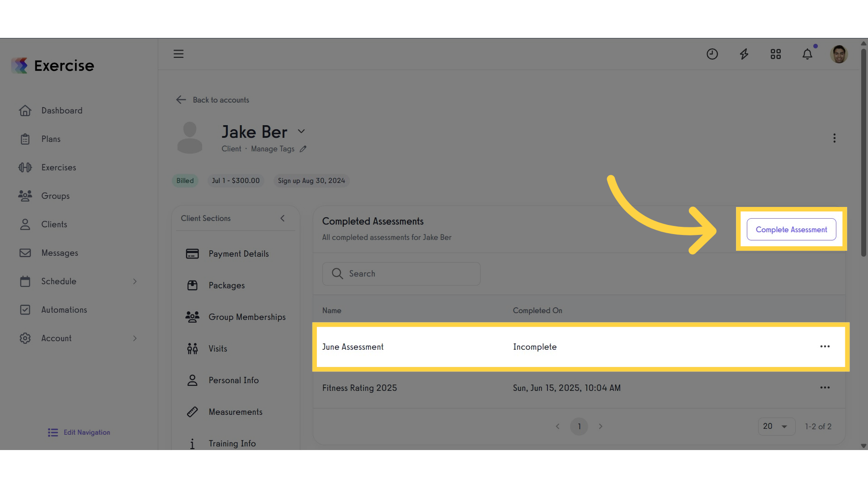The image size is (868, 488).
Task: Expand the Schedule submenu arrow
Action: 135,282
